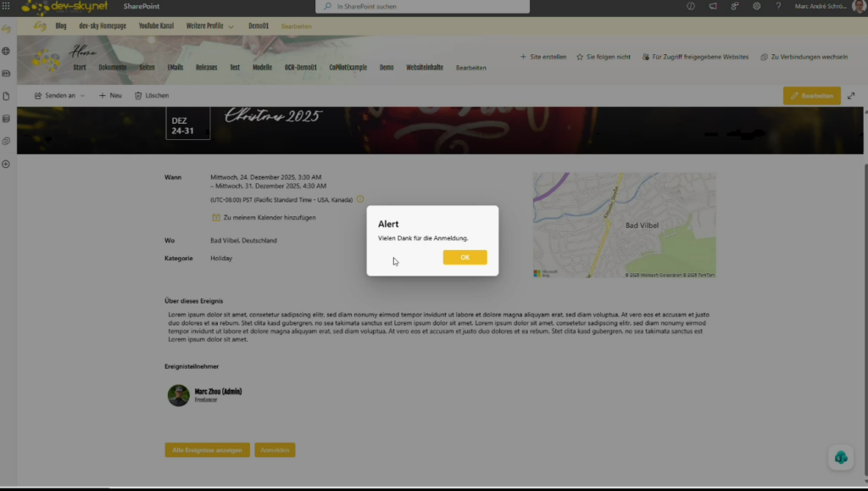Click the time zone info icon
The height and width of the screenshot is (491, 868).
click(360, 199)
